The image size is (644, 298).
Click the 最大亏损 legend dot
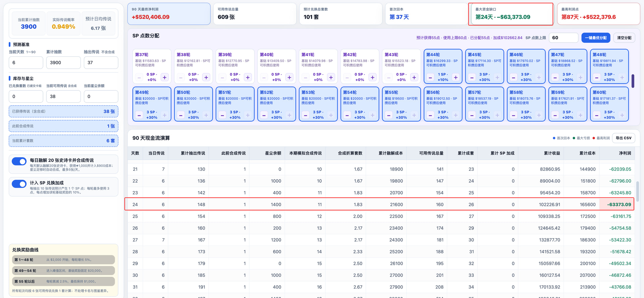(x=574, y=138)
